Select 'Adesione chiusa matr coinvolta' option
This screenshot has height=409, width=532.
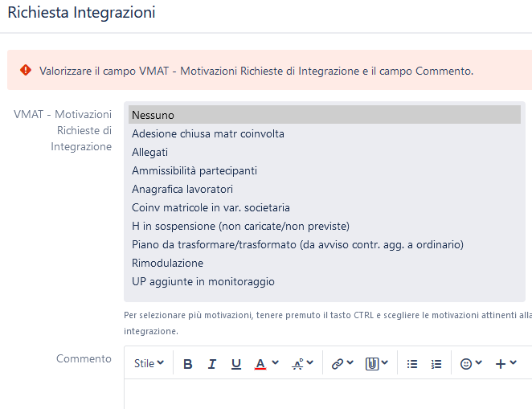(325, 133)
